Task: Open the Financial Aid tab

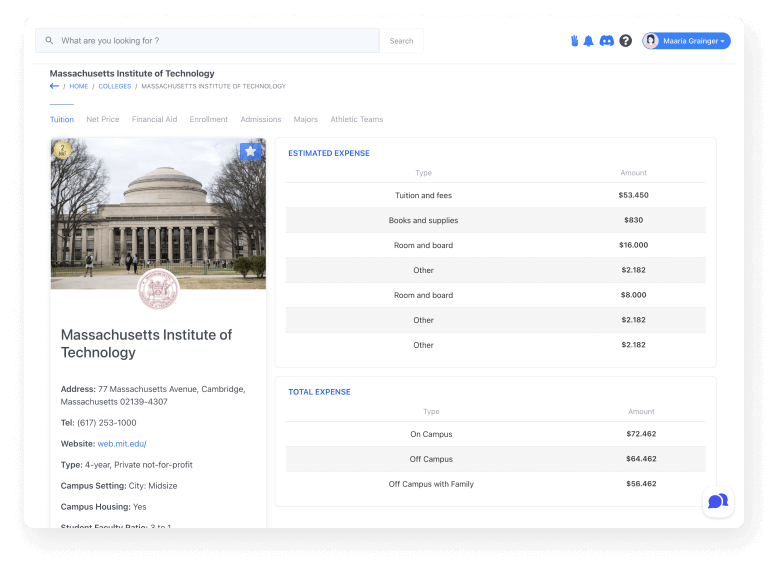Action: [154, 120]
